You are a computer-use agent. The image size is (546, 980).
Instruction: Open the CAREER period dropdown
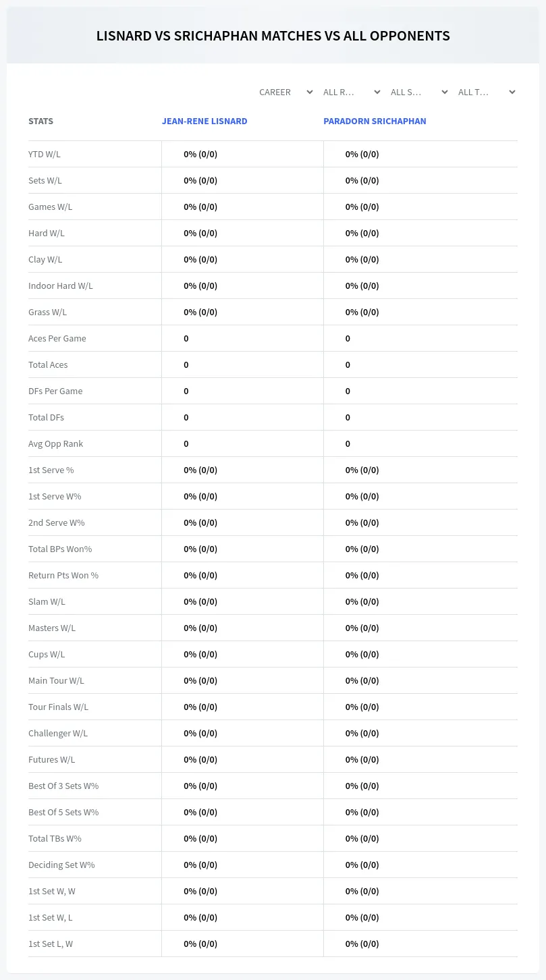coord(285,92)
